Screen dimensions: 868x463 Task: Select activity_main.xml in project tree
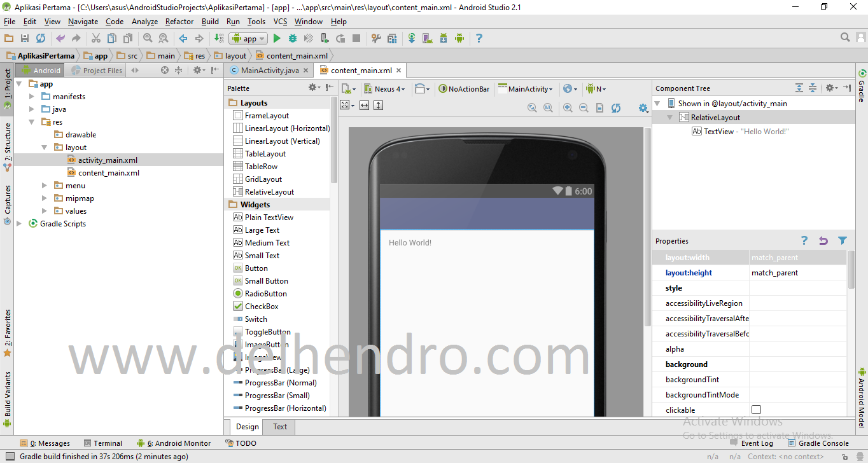[x=108, y=160]
